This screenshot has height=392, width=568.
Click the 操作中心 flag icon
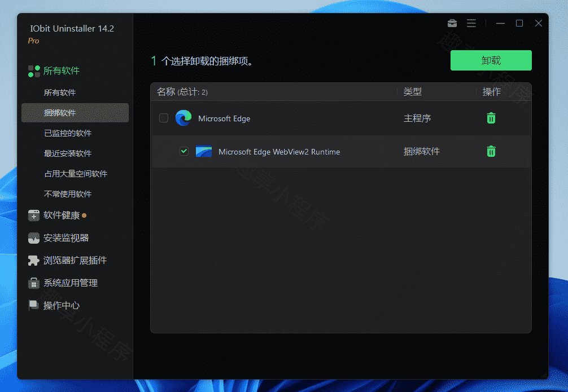tap(34, 305)
